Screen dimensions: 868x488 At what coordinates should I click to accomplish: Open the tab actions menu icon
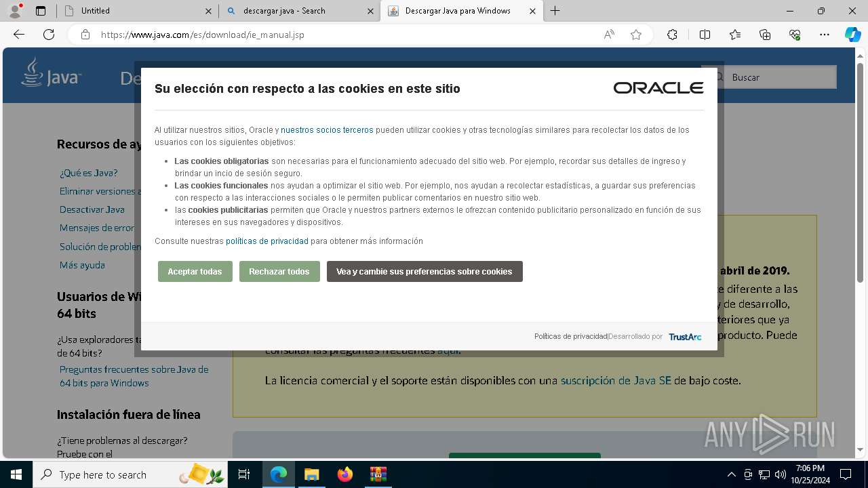pos(41,11)
